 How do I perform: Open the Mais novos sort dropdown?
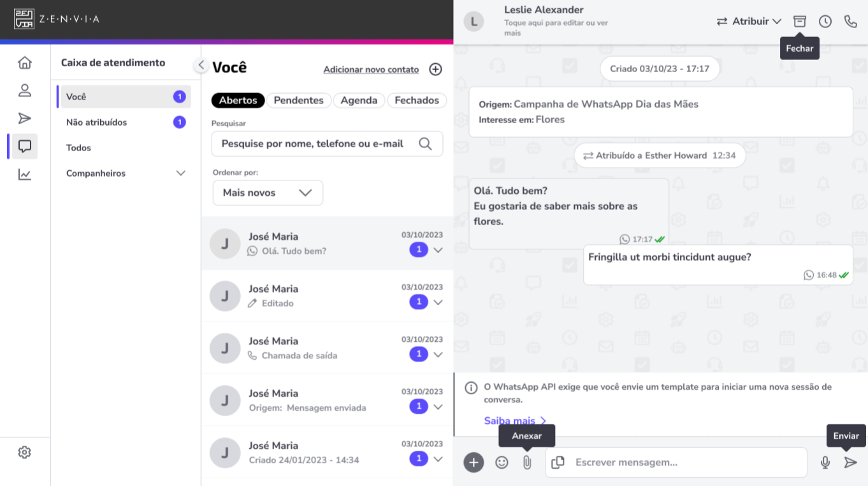pyautogui.click(x=268, y=193)
